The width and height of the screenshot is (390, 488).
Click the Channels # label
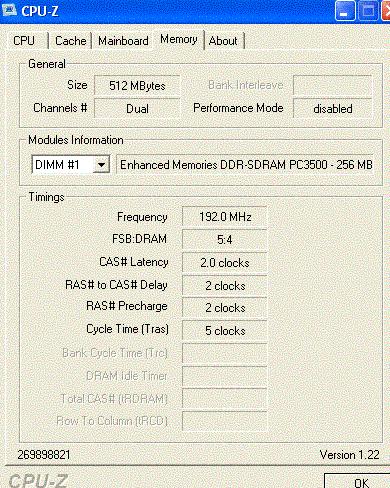pyautogui.click(x=60, y=108)
